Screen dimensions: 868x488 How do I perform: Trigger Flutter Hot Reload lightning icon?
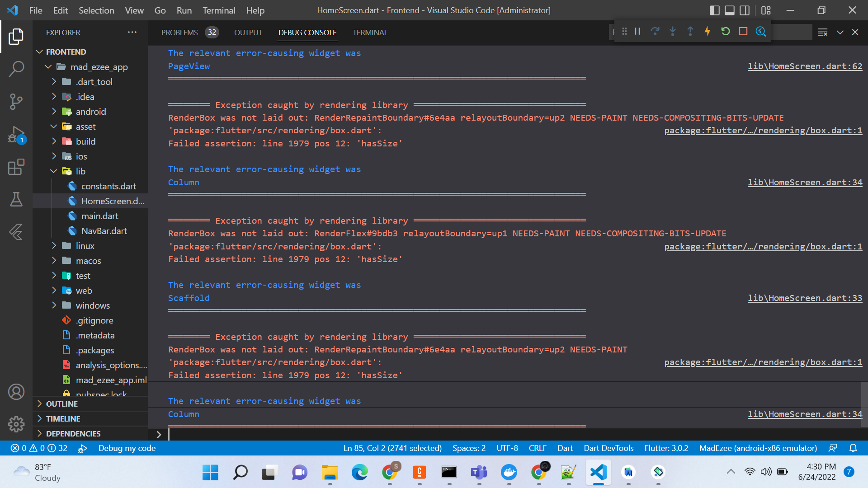pyautogui.click(x=708, y=31)
